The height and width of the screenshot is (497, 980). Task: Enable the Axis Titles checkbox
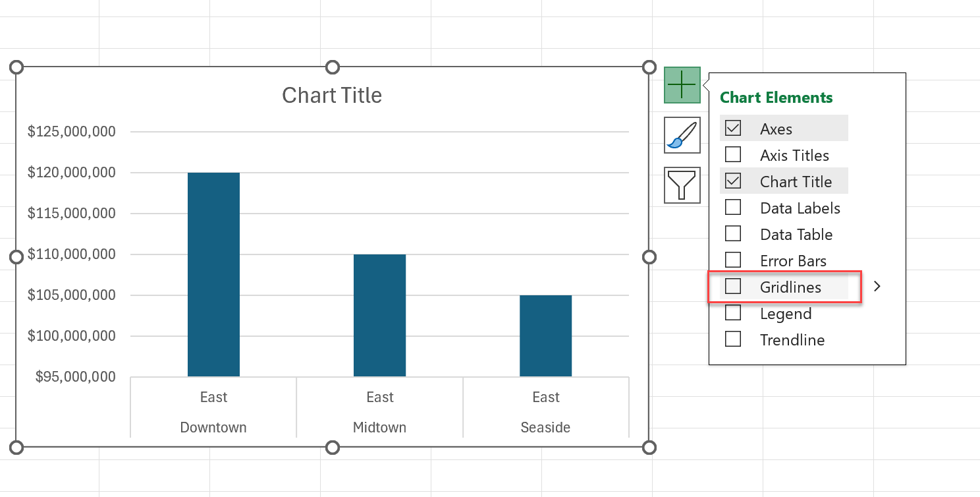coord(733,155)
